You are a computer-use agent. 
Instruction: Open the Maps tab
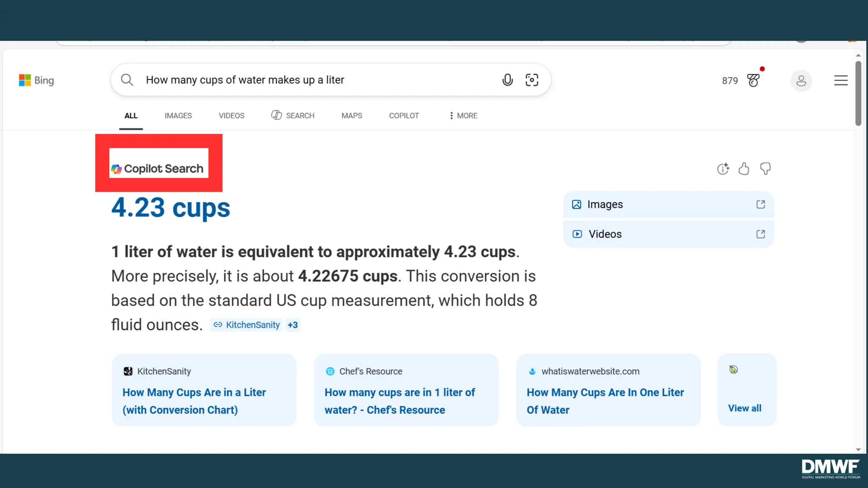point(351,116)
